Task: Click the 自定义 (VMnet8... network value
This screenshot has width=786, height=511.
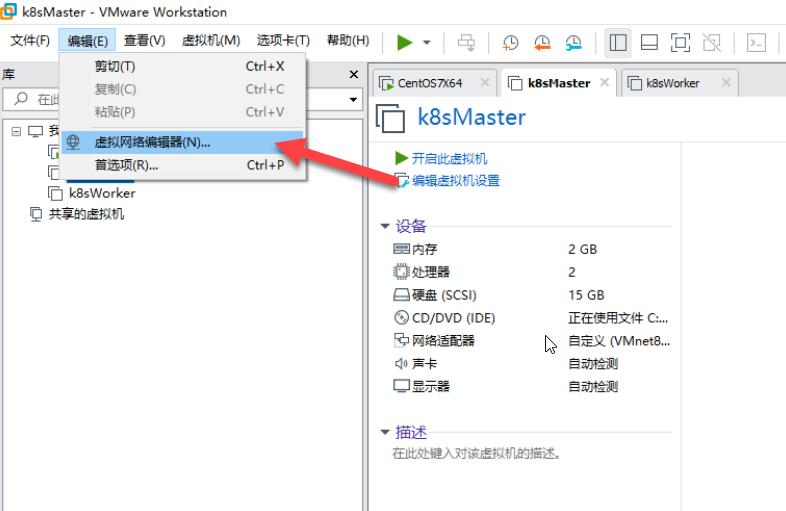Action: tap(619, 341)
